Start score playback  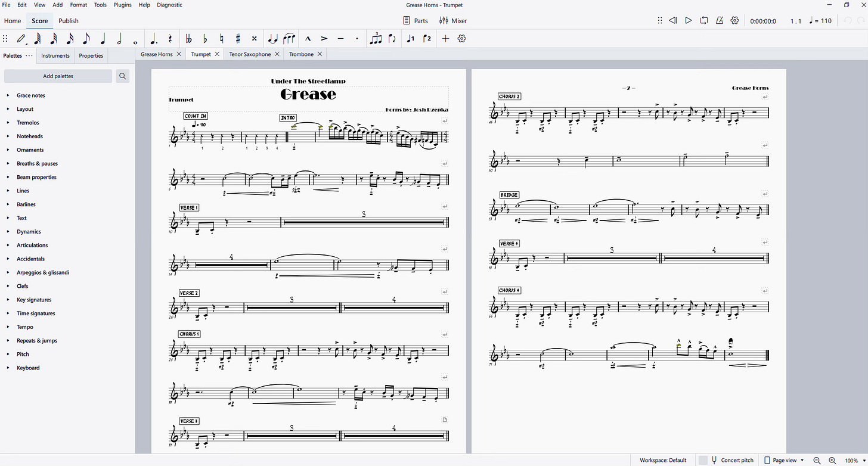[689, 20]
